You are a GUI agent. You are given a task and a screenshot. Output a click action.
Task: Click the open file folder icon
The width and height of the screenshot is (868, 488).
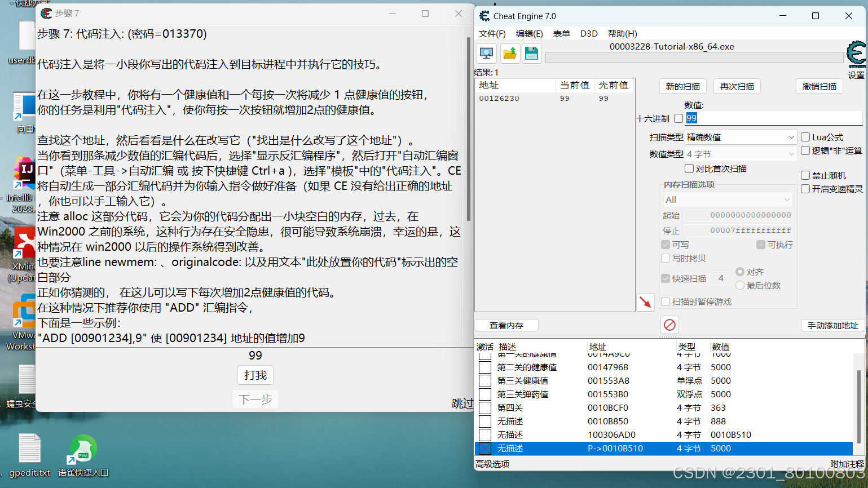[x=509, y=54]
